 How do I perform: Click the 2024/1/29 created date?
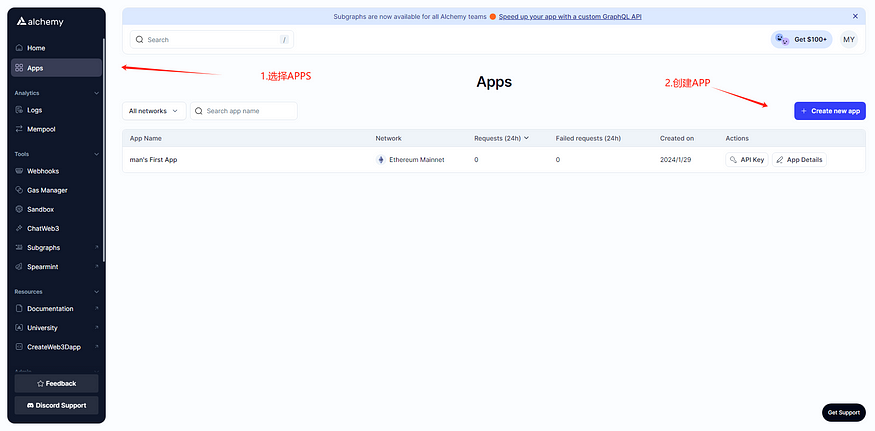point(677,160)
